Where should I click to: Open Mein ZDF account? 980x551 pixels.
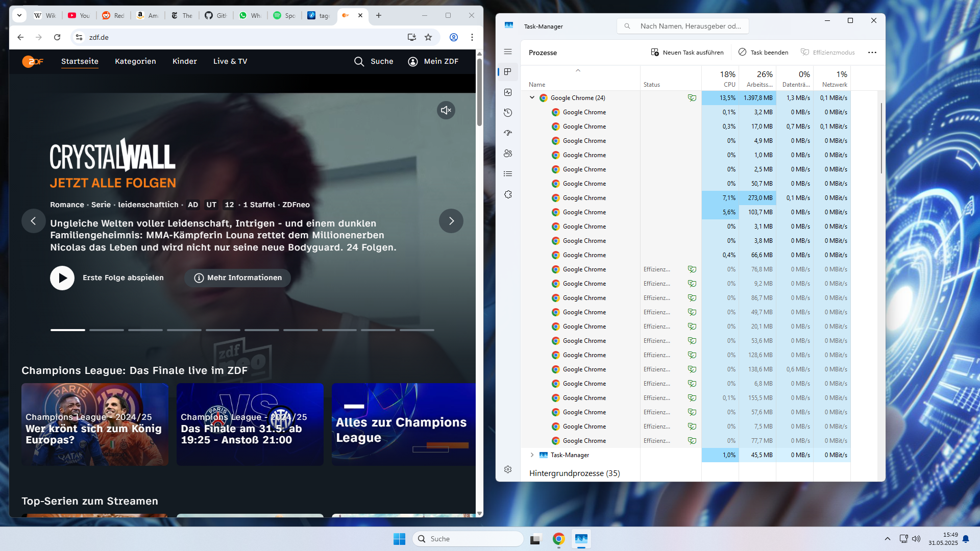pos(433,61)
